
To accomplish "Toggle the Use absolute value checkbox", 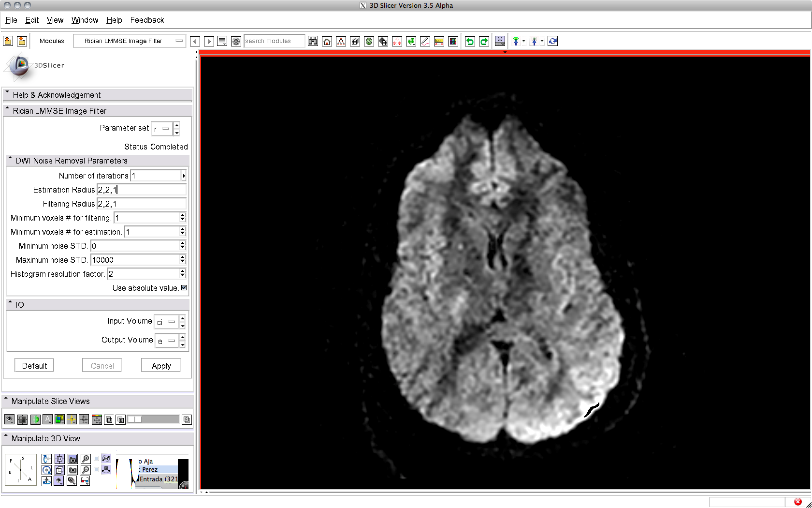I will 184,288.
